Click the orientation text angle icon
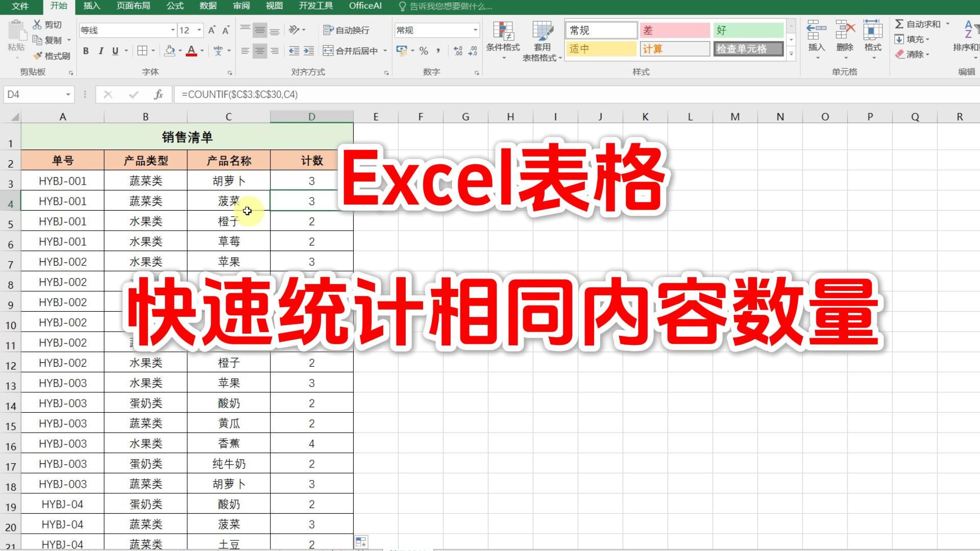Viewport: 980px width, 551px height. click(x=294, y=30)
